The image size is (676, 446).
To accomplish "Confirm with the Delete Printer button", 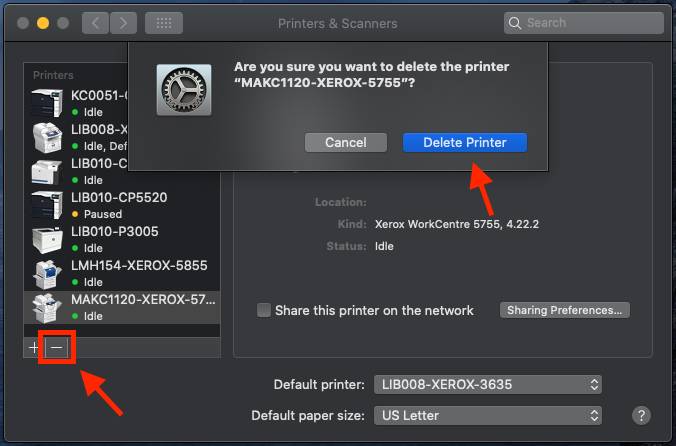I will coord(464,143).
